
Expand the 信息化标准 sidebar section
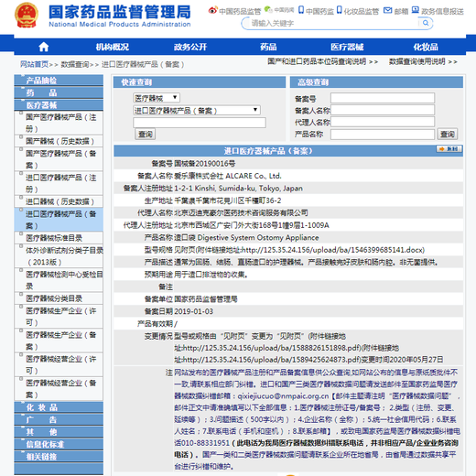59,444
